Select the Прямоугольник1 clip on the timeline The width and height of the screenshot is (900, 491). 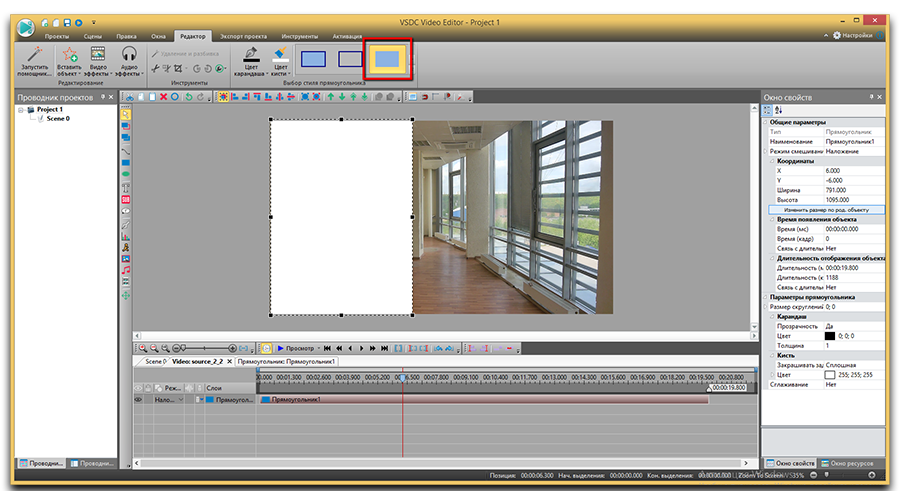[484, 400]
